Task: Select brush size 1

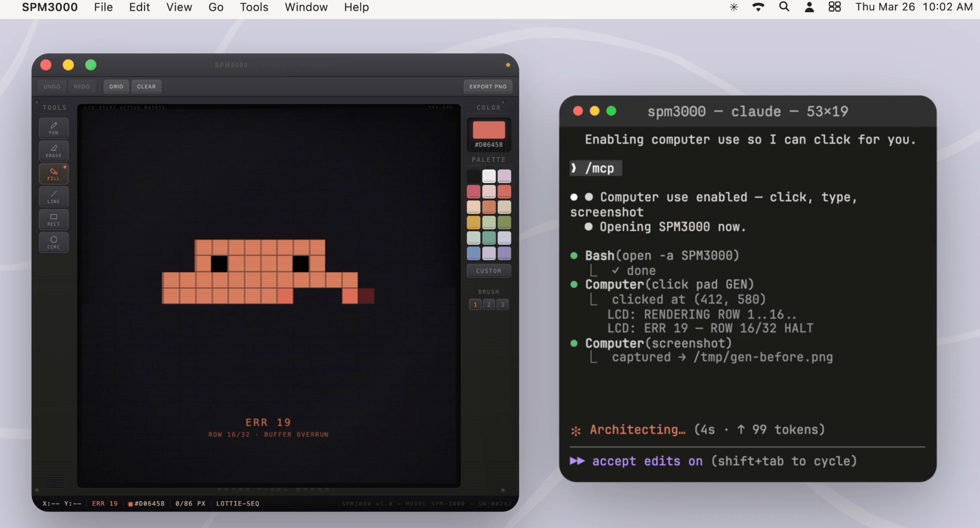Action: pos(475,304)
